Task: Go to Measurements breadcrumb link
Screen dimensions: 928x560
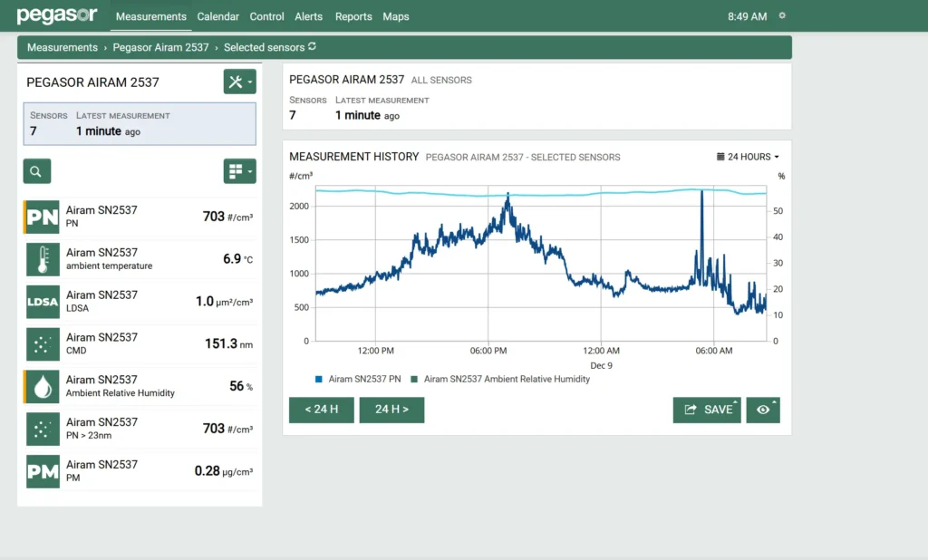Action: coord(63,47)
